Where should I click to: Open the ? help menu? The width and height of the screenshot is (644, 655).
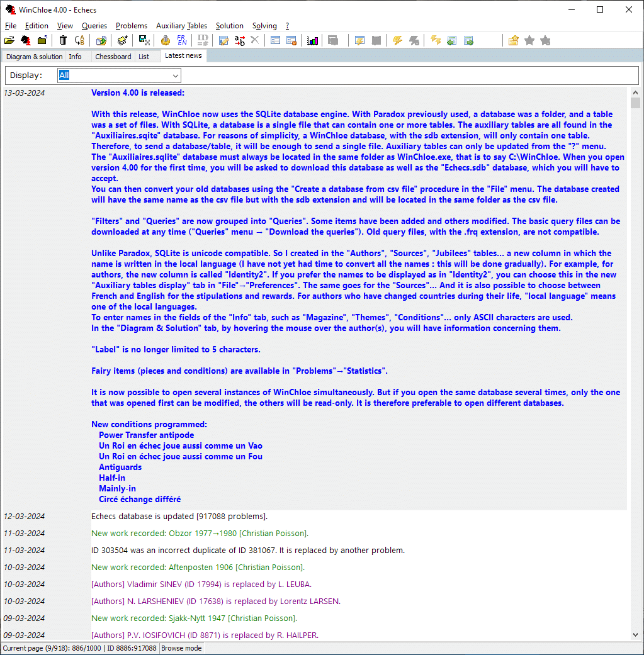click(x=288, y=26)
